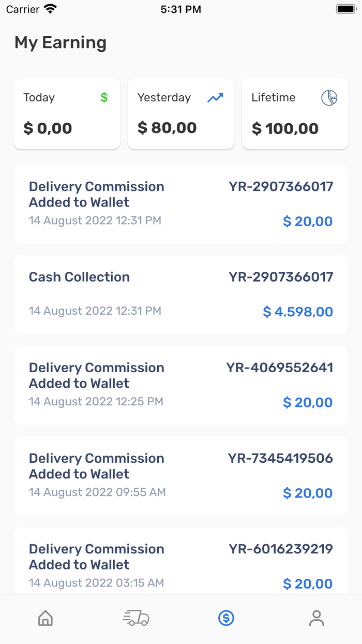
Task: Select the 09:55 AM Delivery Commission entry
Action: pyautogui.click(x=181, y=475)
